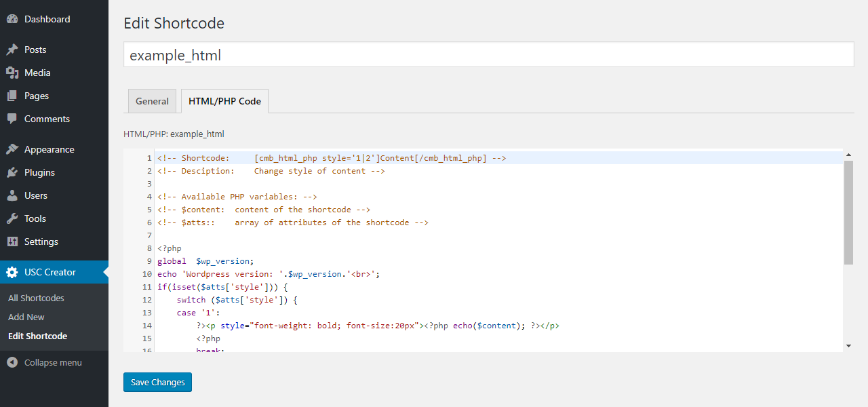Click the Dashboard gauge icon

pyautogui.click(x=12, y=19)
